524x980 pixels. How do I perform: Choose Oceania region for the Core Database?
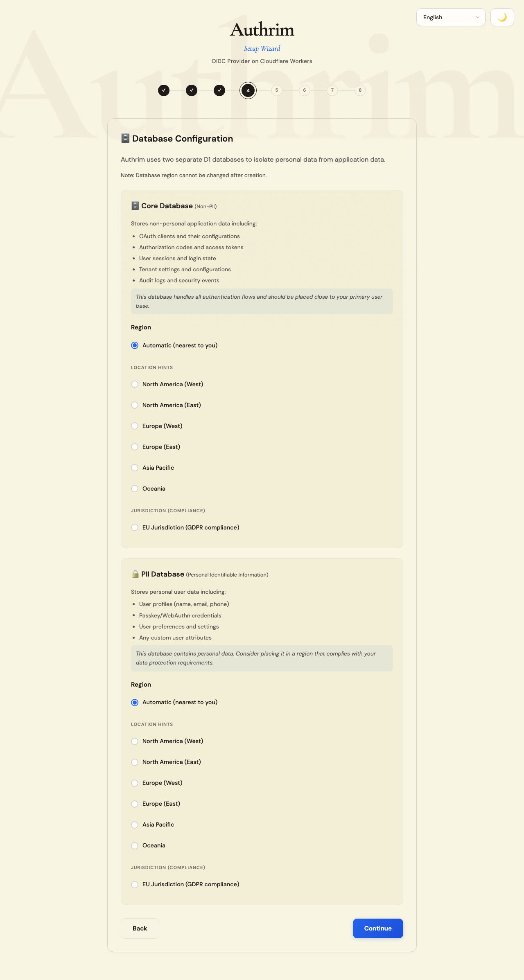(x=135, y=489)
